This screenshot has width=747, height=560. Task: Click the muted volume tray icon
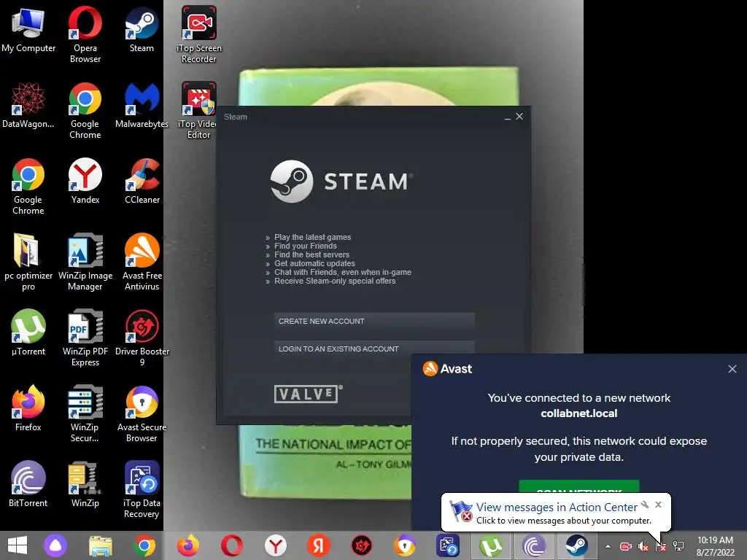pos(643,547)
